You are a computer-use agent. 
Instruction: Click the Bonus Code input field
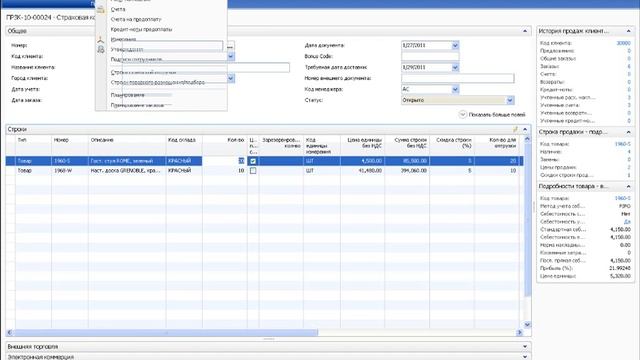(430, 56)
